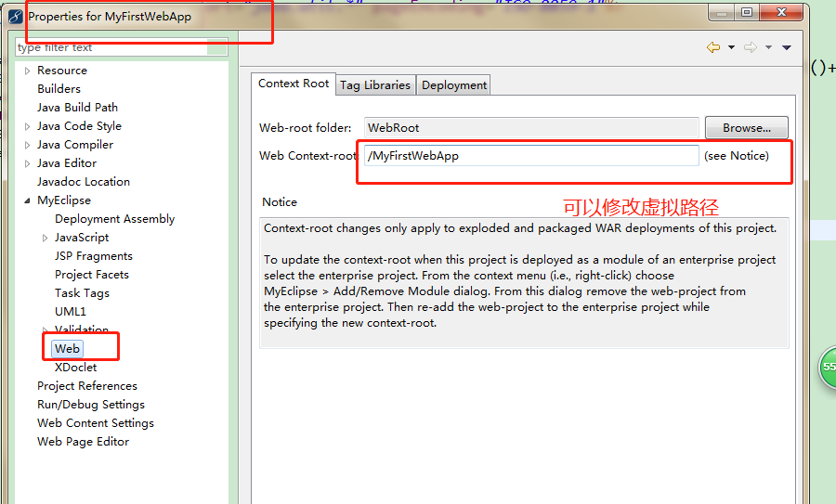Click the back navigation arrow icon
Screen dimensions: 836x504
713,47
